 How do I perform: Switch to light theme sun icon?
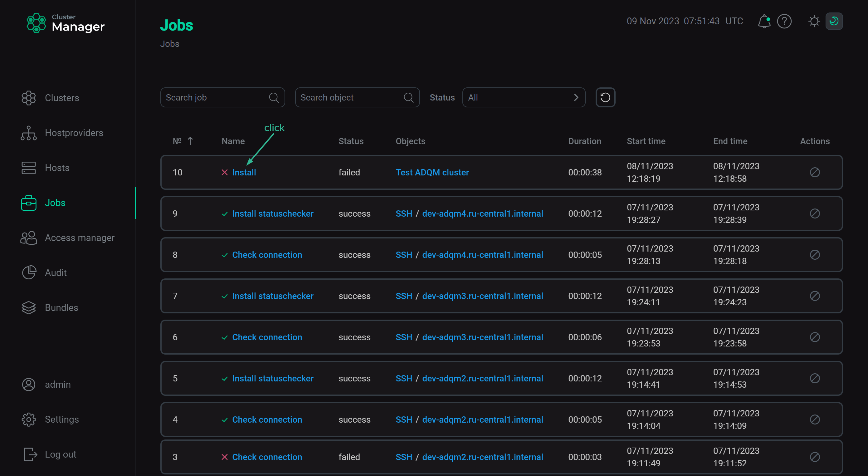(x=814, y=21)
